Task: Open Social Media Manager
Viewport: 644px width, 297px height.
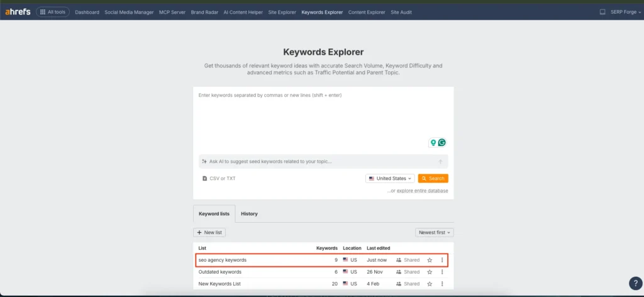Action: [129, 13]
